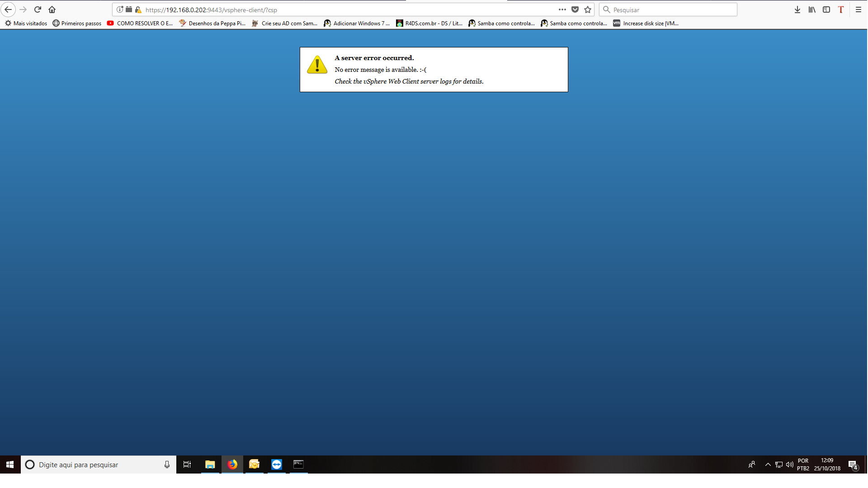Go to the browser home page
Image resolution: width=868 pixels, height=488 pixels.
[52, 9]
